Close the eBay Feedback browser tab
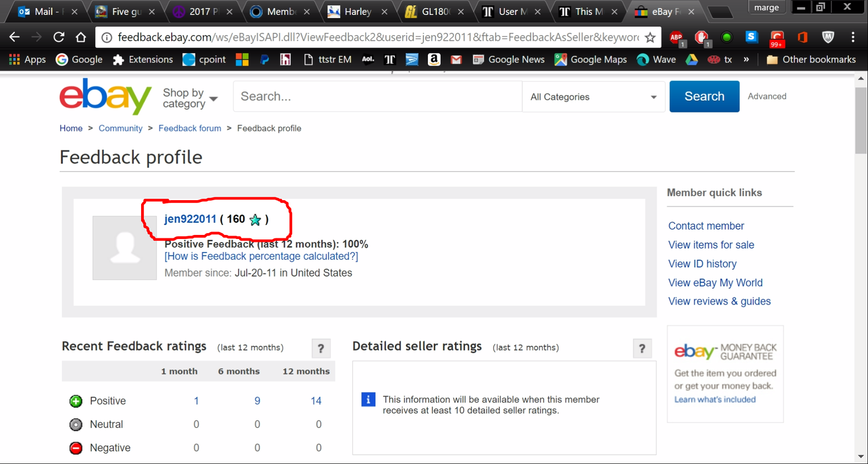This screenshot has height=464, width=868. pos(691,12)
